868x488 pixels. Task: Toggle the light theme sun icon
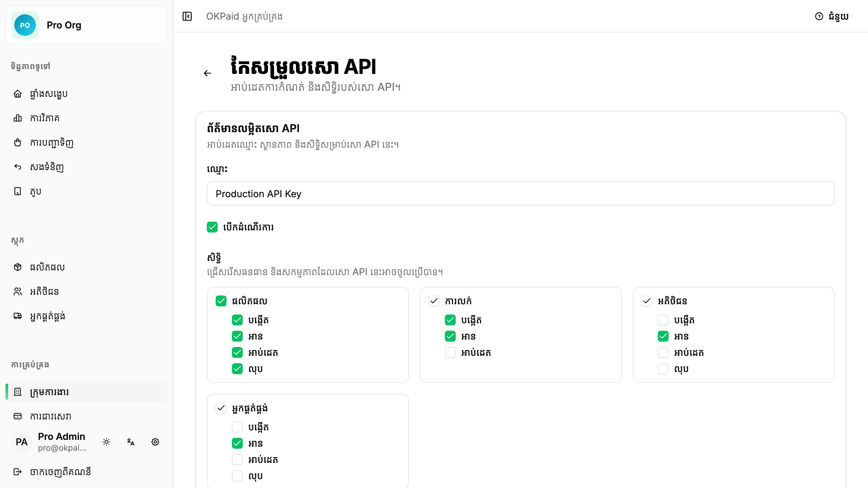[106, 442]
